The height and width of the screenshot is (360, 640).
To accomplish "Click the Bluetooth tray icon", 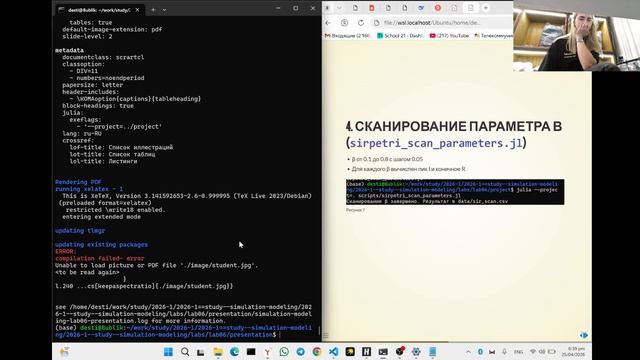I will coord(480,352).
